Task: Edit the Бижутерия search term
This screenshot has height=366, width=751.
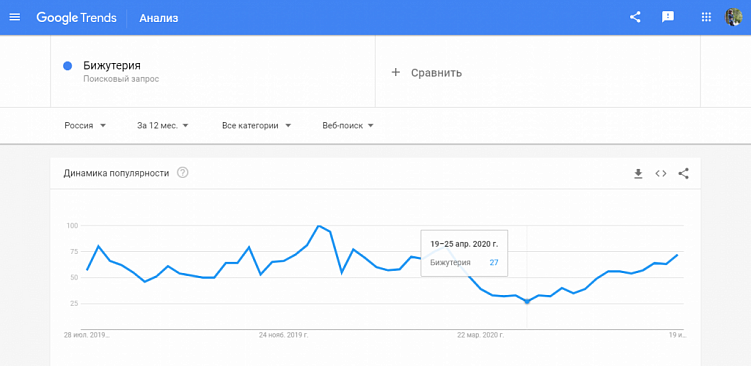Action: [x=112, y=66]
